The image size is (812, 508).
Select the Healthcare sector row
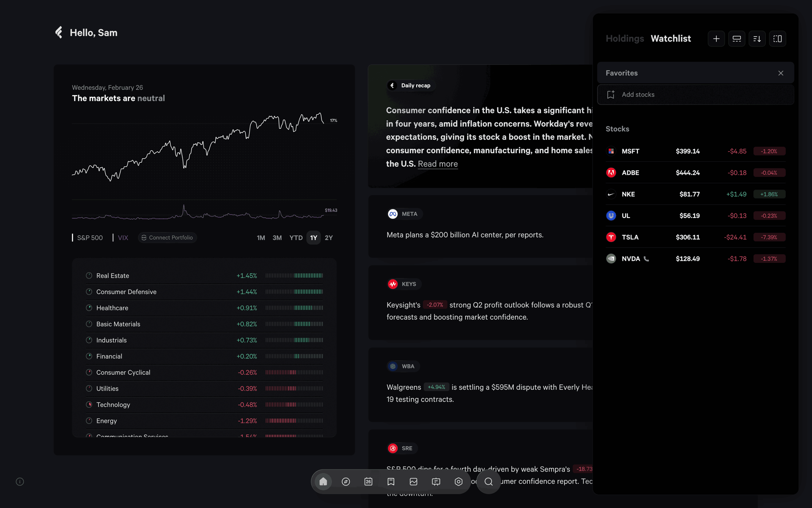[204, 308]
